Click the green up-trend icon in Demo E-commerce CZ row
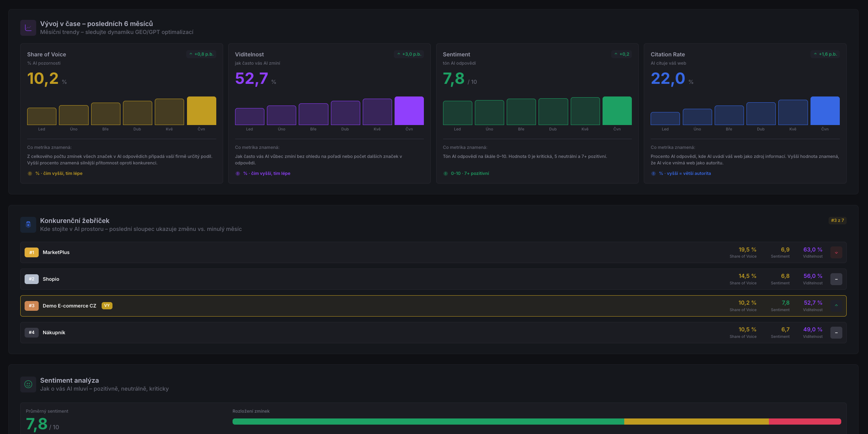This screenshot has height=434, width=868. click(836, 306)
